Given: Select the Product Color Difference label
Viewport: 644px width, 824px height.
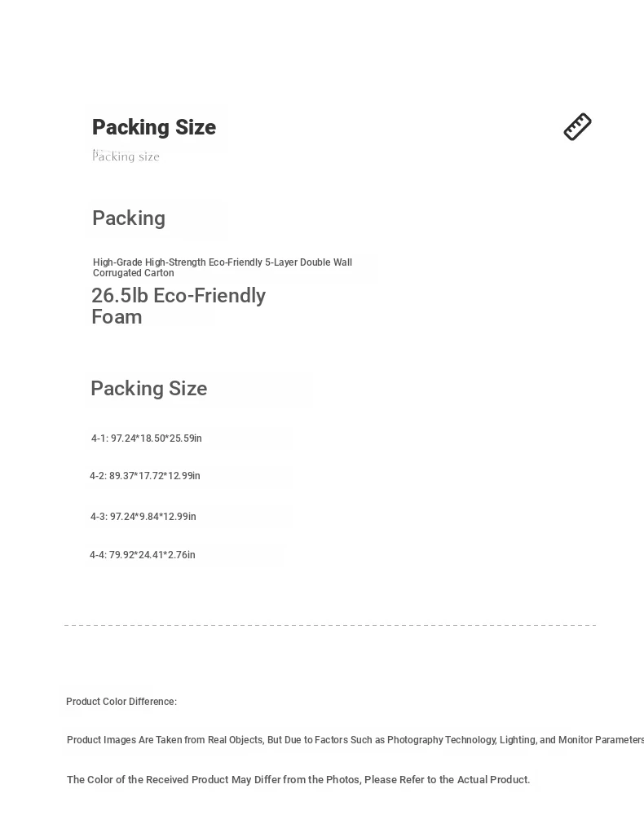Looking at the screenshot, I should 121,702.
